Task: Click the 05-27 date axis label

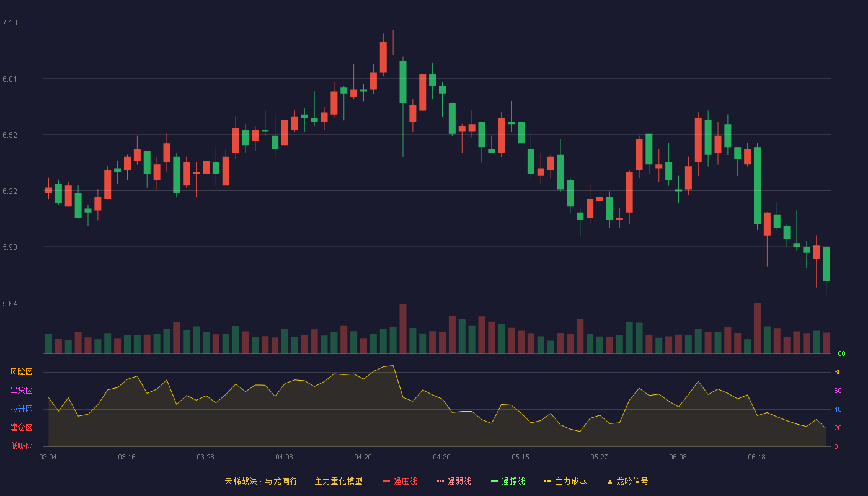Action: pos(599,457)
